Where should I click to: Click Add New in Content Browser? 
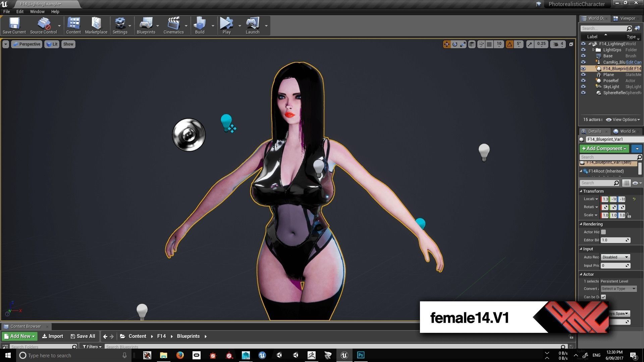tap(20, 336)
